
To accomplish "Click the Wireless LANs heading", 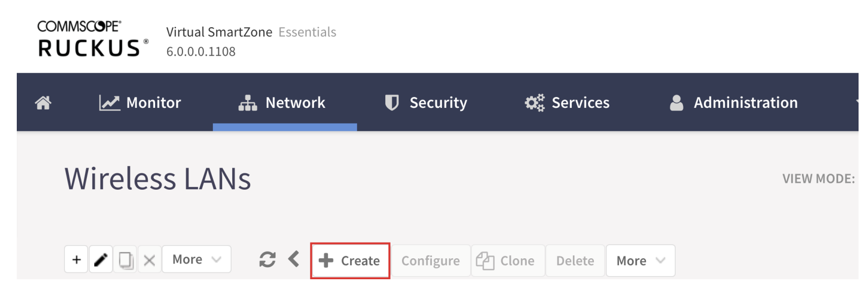I will [x=158, y=179].
